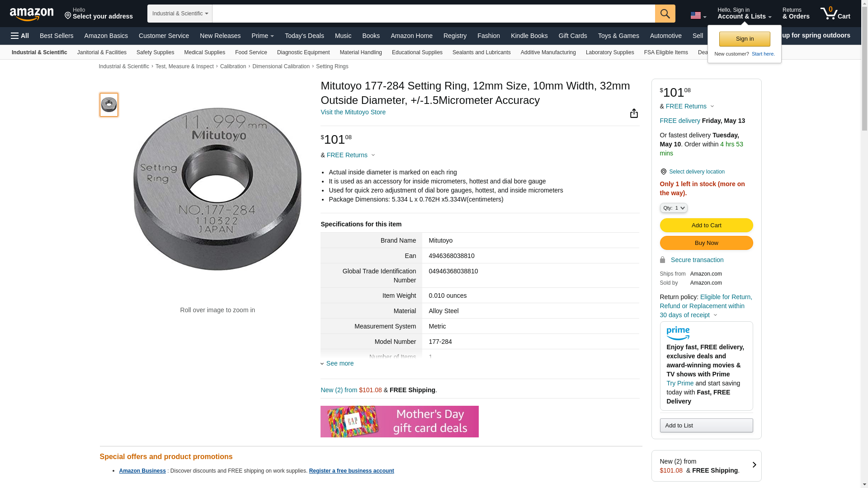The width and height of the screenshot is (868, 488).
Task: Click the US flag language selector
Action: tap(698, 15)
